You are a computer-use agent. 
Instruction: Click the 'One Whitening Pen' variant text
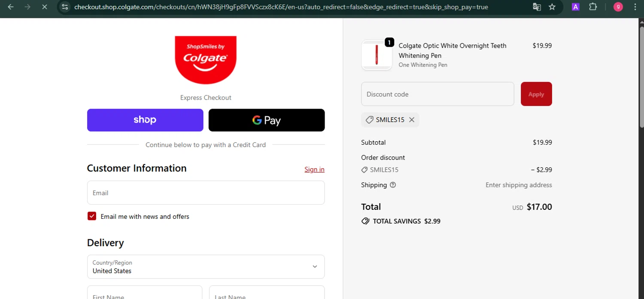point(423,65)
